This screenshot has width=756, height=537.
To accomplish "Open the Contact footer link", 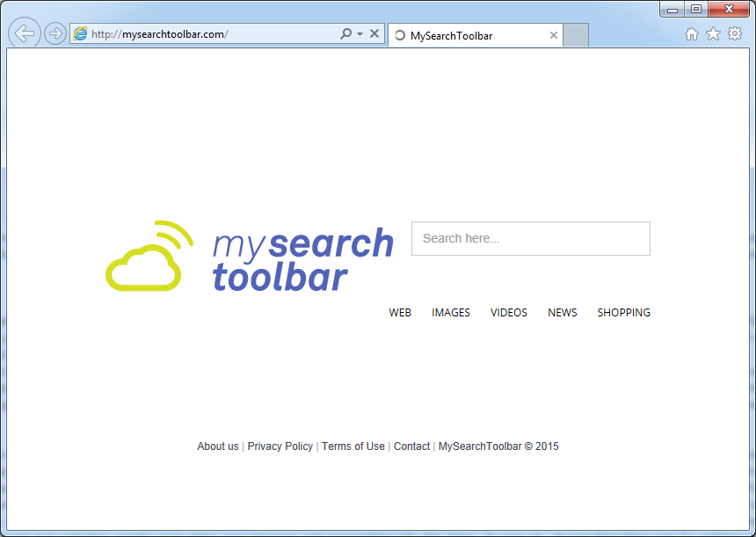I will (411, 446).
